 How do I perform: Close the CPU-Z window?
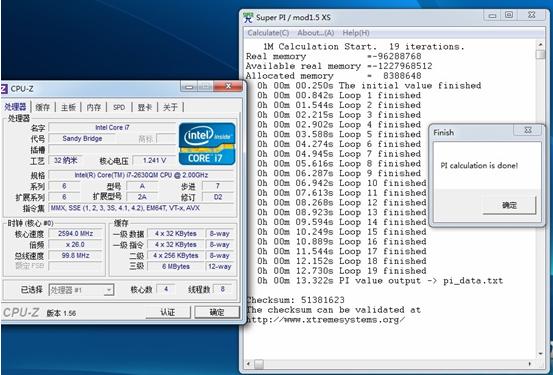click(x=228, y=86)
